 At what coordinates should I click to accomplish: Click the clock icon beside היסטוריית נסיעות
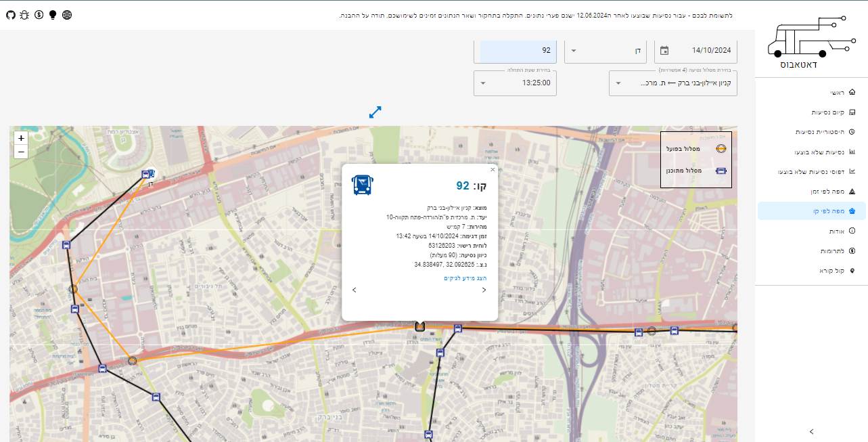(852, 132)
